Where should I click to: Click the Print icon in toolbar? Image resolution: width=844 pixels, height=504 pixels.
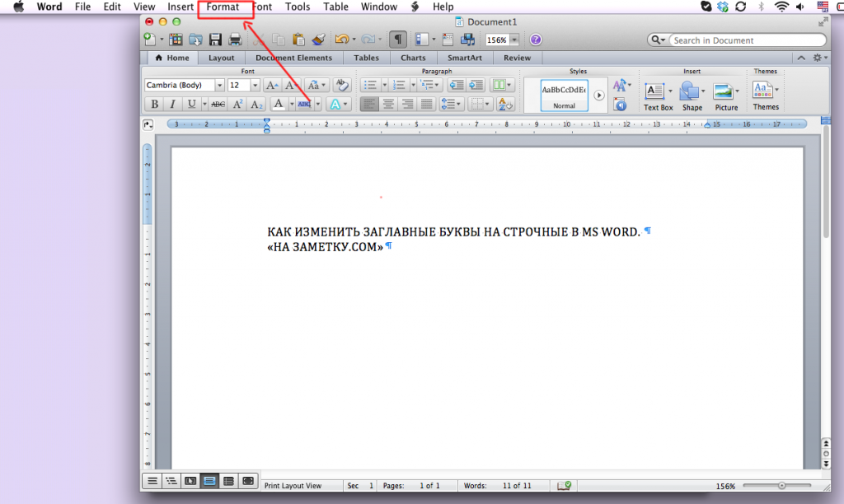click(x=235, y=40)
